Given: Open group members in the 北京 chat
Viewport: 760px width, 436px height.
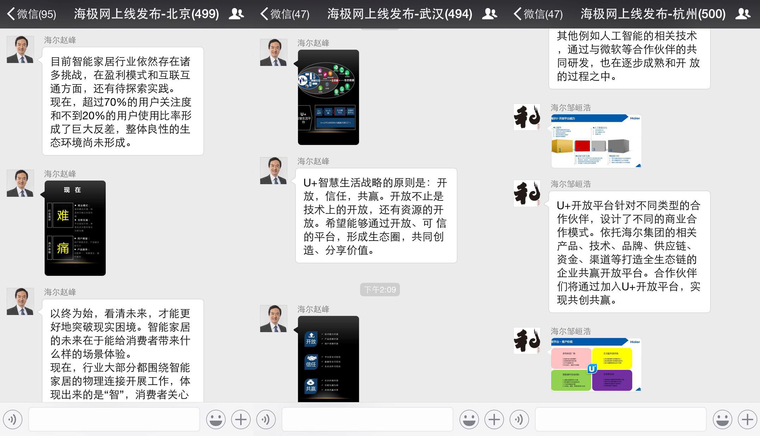Looking at the screenshot, I should click(235, 14).
